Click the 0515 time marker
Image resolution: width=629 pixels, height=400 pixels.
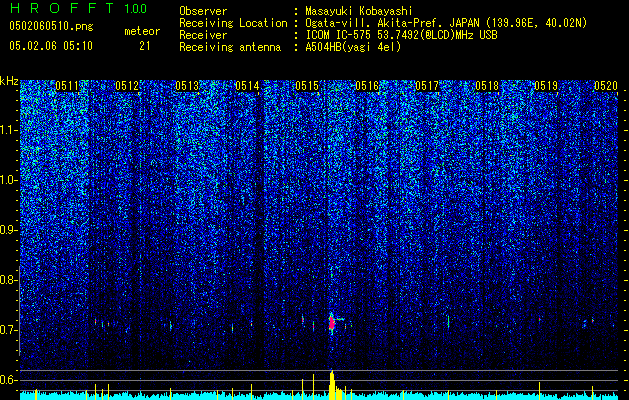point(307,86)
